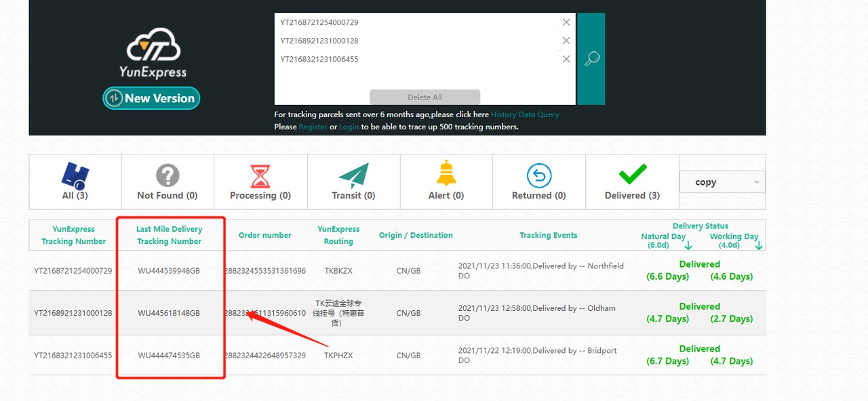Click the Processing hourglass icon
The image size is (868, 401).
coord(260,176)
